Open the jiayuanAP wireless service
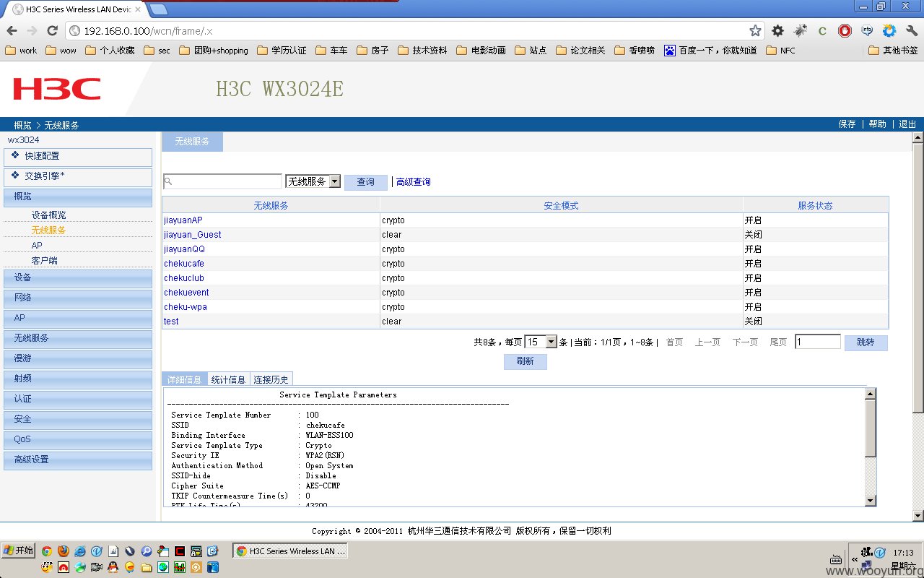924x578 pixels. 183,220
